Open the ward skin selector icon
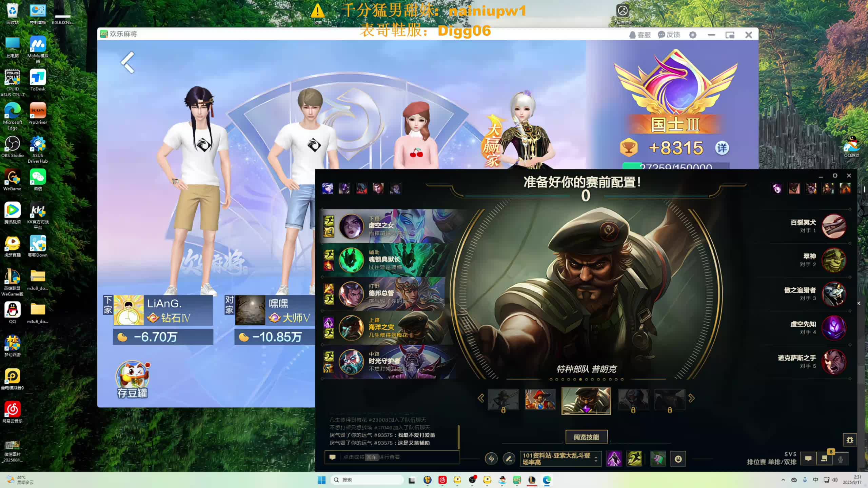 click(658, 459)
